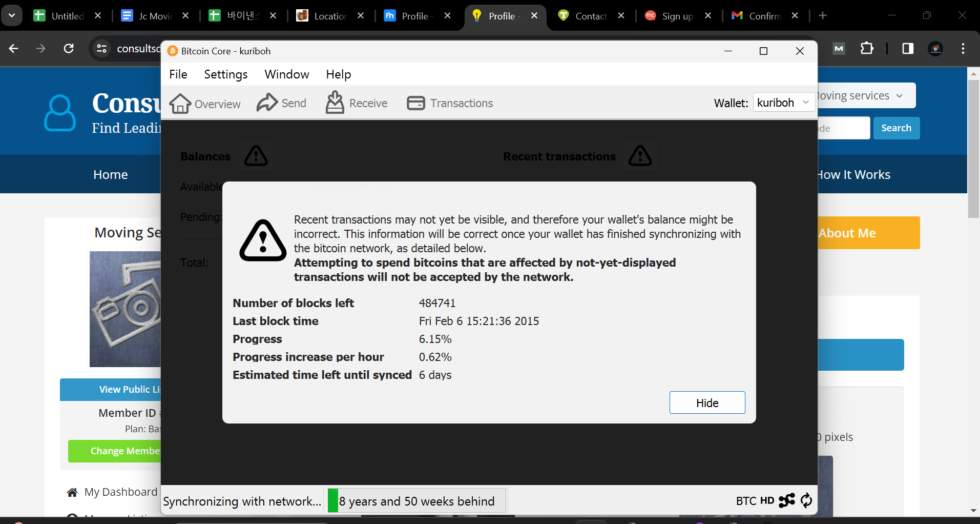Image resolution: width=980 pixels, height=524 pixels.
Task: Close the active Profile browser tab
Action: point(534,16)
